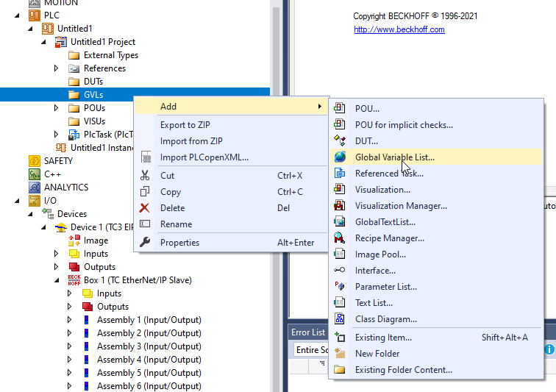
Task: Expand the POUs folder
Action: coord(57,108)
